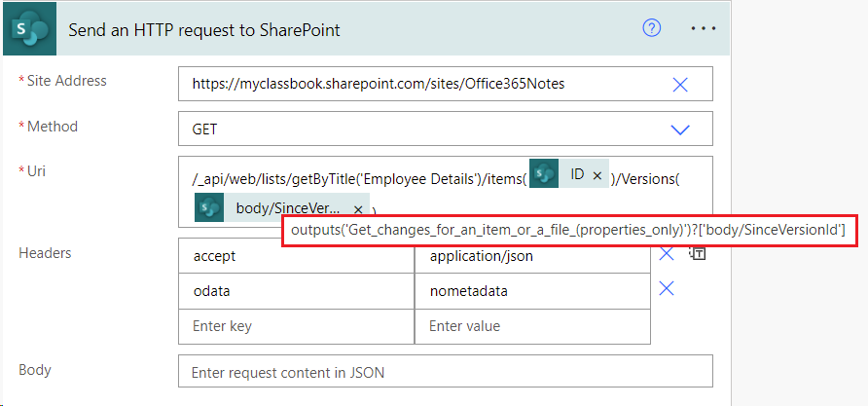Click the empty Enter value header field
This screenshot has height=406, width=868.
coord(532,326)
